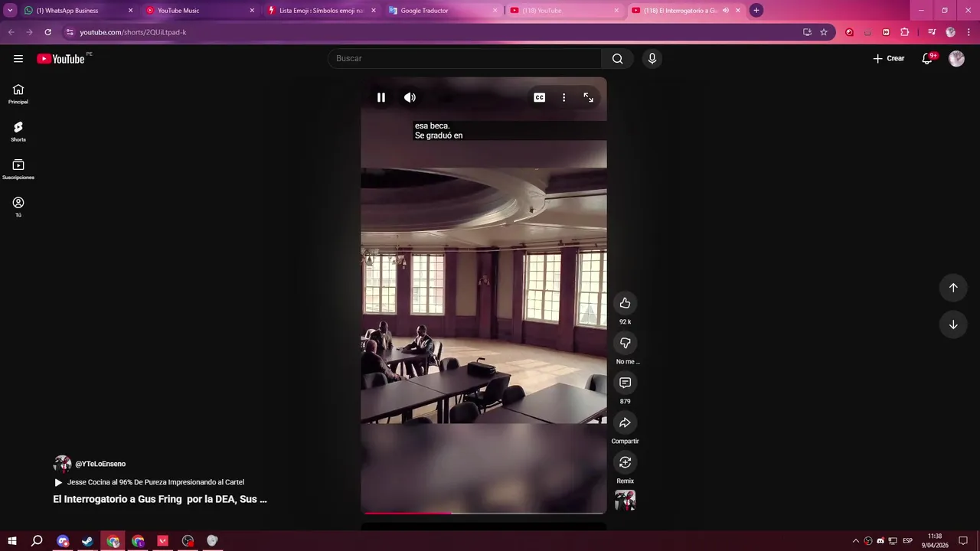
Task: Open Shorts in the sidebar
Action: tap(18, 132)
